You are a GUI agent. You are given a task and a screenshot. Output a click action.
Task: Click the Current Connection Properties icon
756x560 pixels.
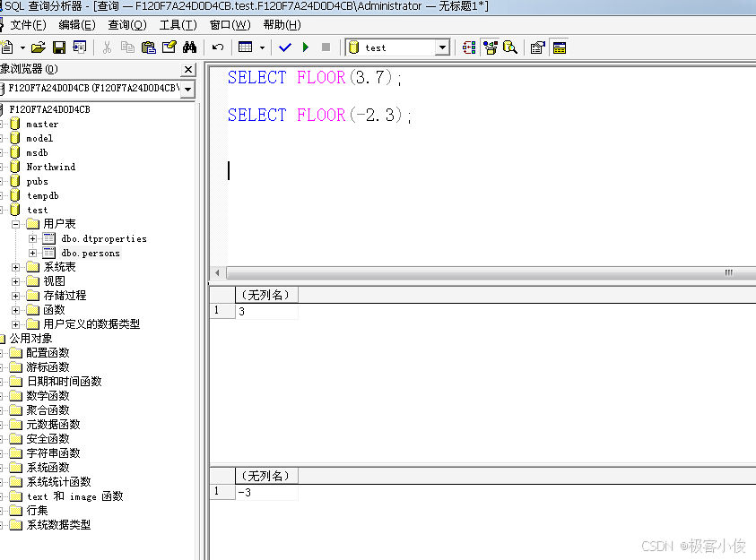(537, 47)
